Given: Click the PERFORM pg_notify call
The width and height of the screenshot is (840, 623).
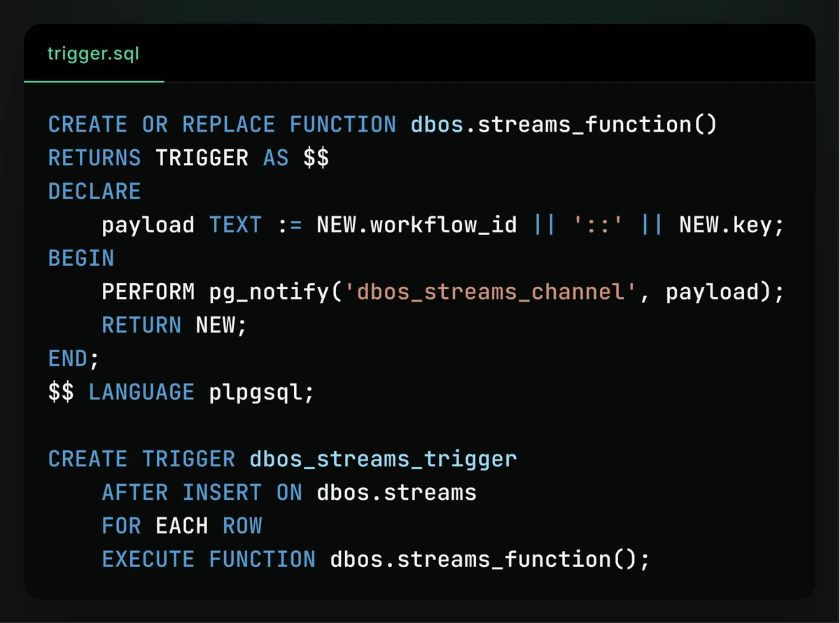Looking at the screenshot, I should tap(443, 292).
